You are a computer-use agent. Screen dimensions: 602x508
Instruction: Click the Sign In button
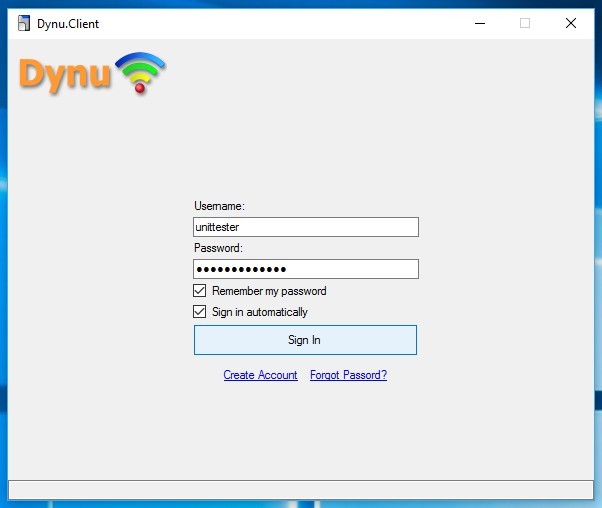(x=305, y=340)
